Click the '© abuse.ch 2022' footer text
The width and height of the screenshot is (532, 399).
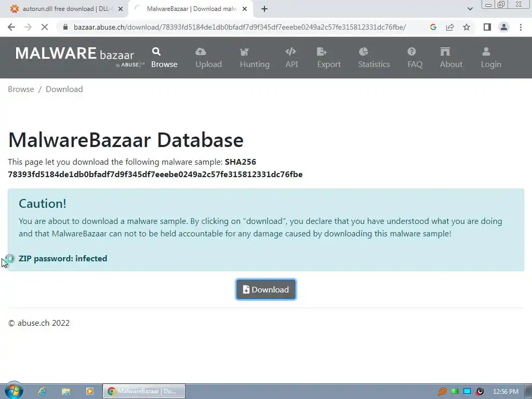38,323
